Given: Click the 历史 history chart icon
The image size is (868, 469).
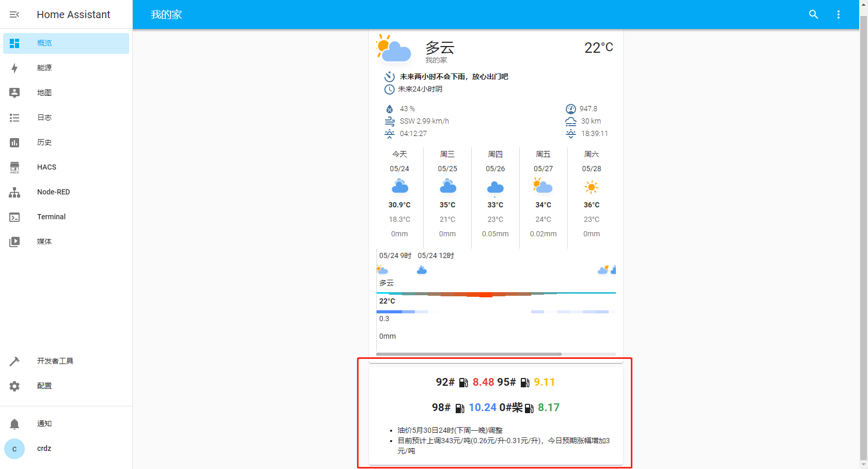Looking at the screenshot, I should click(x=14, y=143).
